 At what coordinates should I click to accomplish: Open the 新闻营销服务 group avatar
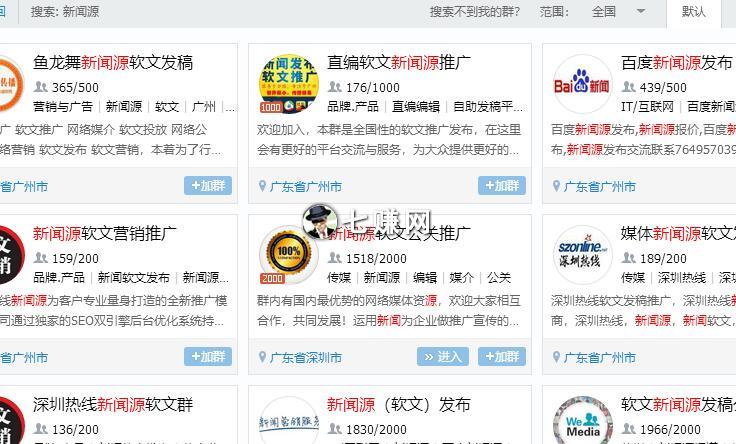(x=289, y=420)
